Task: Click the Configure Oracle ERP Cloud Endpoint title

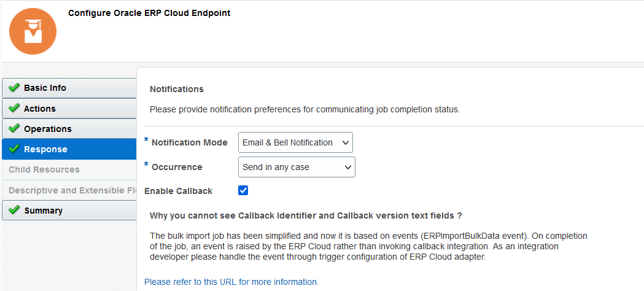Action: (149, 13)
